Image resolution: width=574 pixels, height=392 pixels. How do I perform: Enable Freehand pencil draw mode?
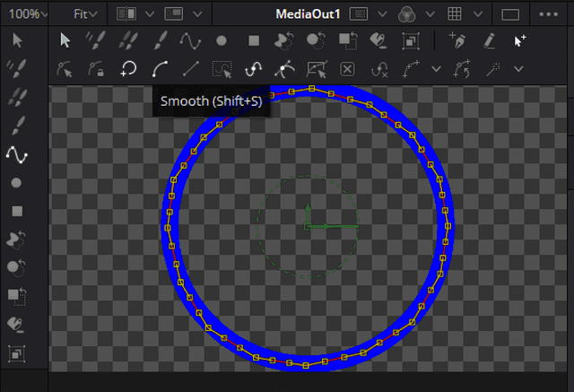point(490,40)
